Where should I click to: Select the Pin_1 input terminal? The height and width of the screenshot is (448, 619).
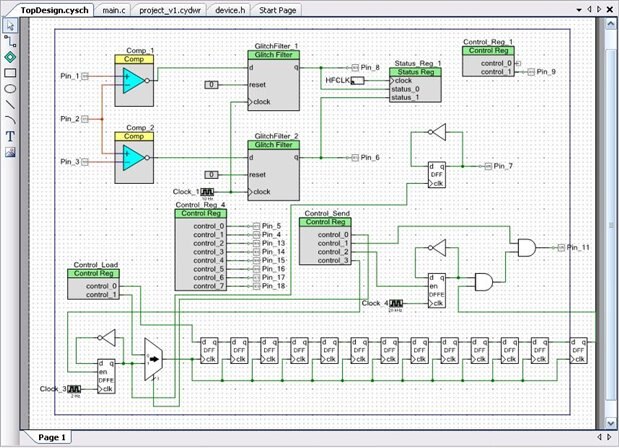(85, 76)
